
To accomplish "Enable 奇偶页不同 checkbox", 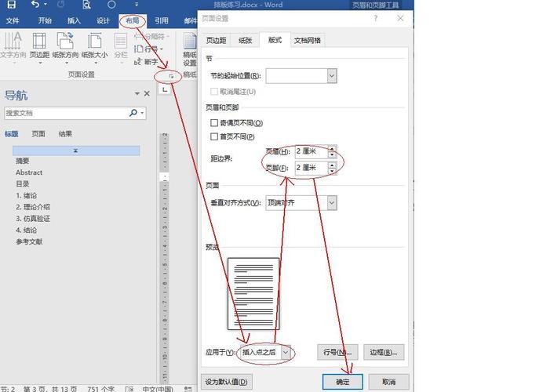I will click(214, 123).
